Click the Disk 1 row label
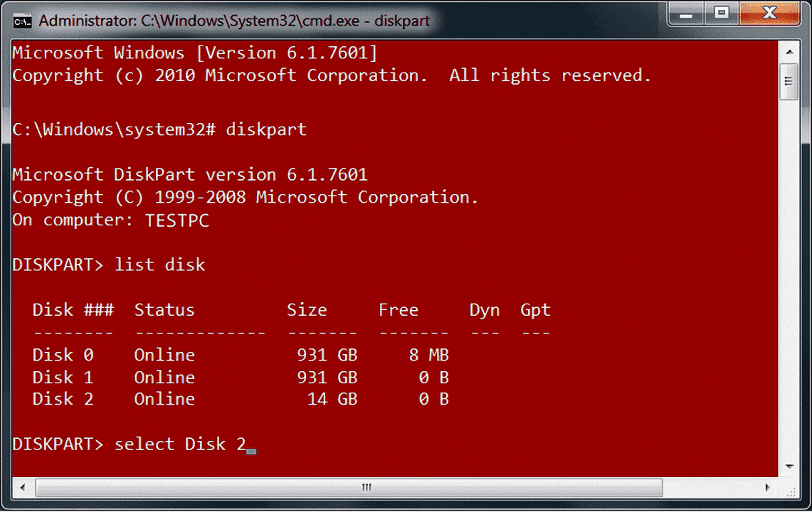 click(63, 378)
